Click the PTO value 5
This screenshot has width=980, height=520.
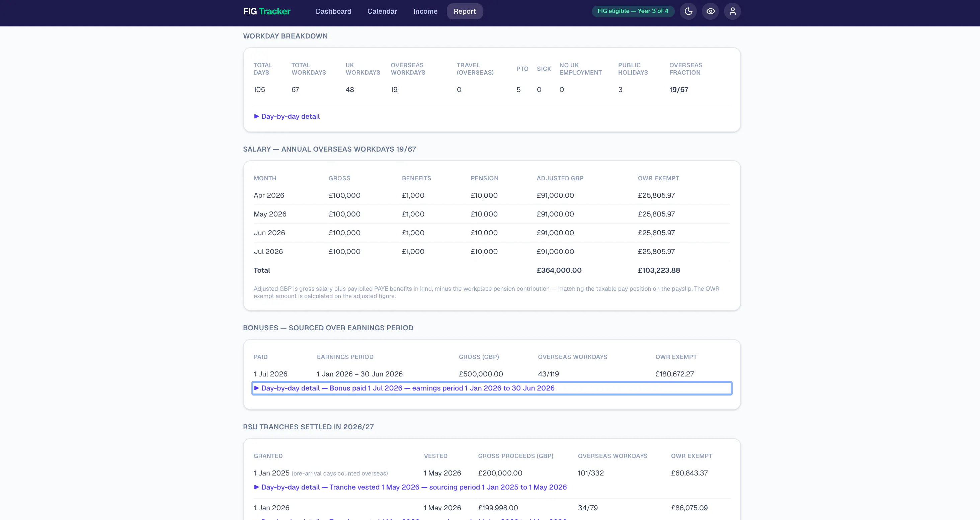point(518,90)
